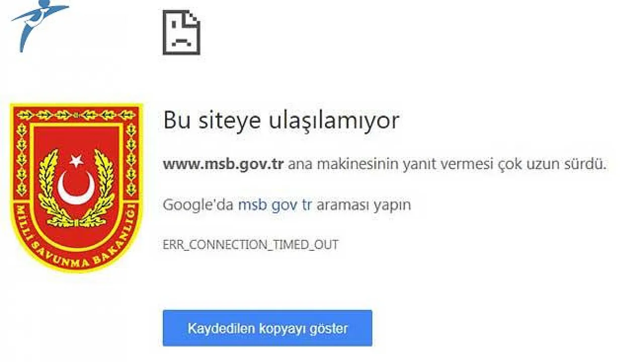644x362 pixels.
Task: Click the emblem's top yellow ornamental border
Action: (x=76, y=115)
